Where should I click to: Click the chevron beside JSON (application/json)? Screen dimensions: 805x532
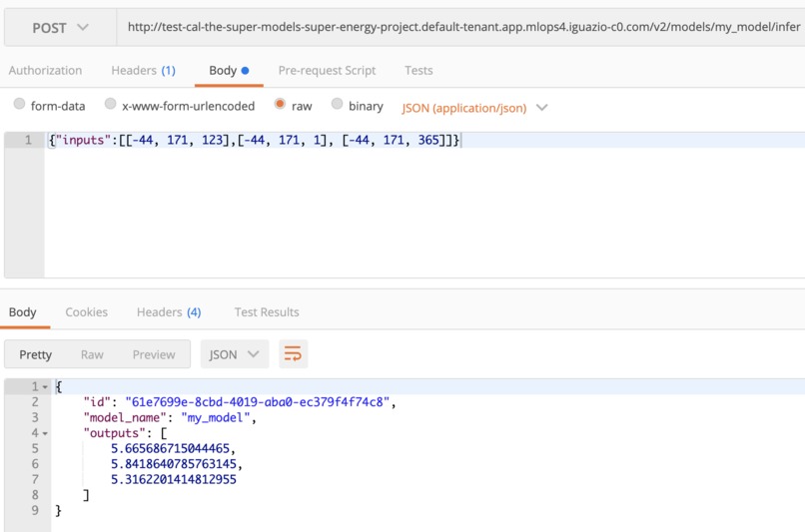click(x=541, y=108)
